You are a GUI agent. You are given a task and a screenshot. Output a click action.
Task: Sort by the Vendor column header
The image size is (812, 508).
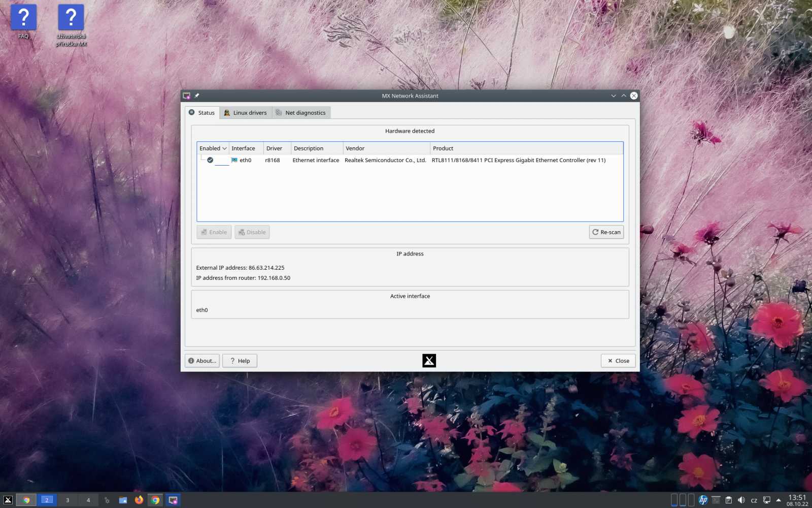(386, 148)
